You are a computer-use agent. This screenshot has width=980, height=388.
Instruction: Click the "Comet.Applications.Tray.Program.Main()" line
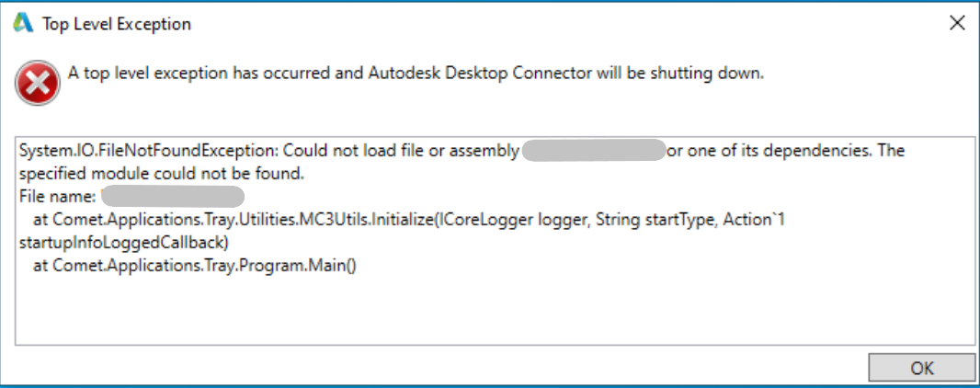[x=207, y=267]
